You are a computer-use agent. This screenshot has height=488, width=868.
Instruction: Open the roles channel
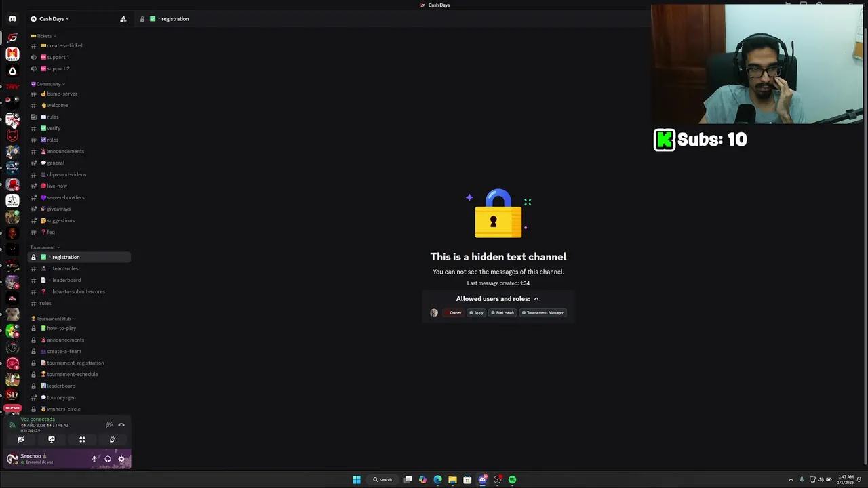(x=79, y=140)
